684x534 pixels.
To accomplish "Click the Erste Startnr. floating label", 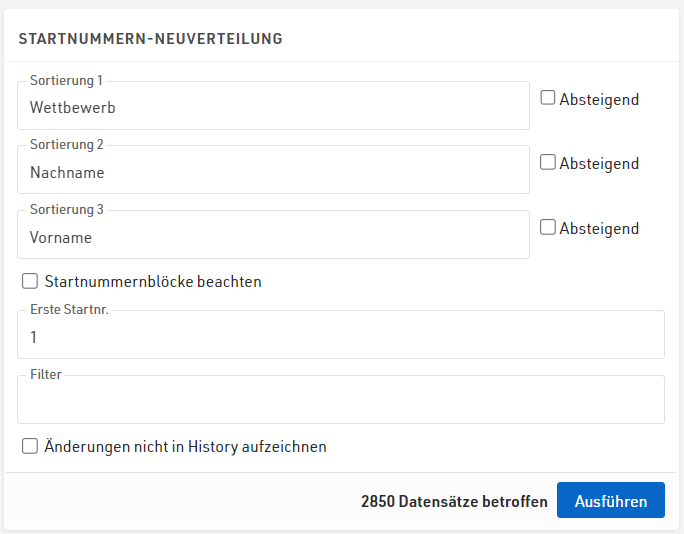I will pos(69,310).
